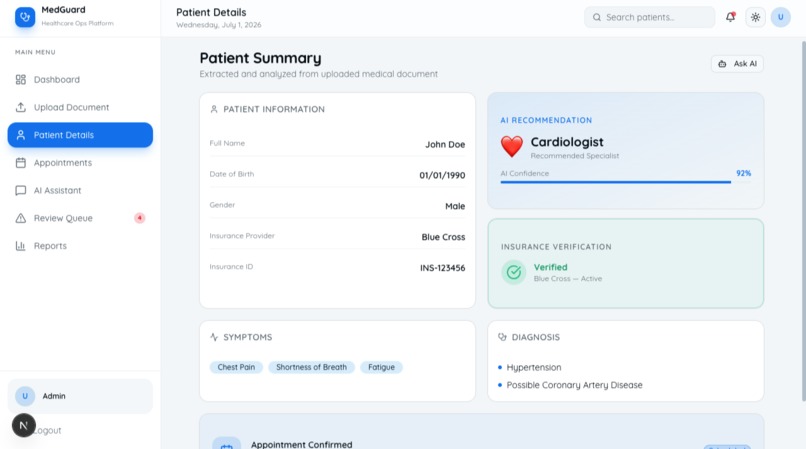Viewport: 806px width, 449px height.
Task: Open the user avatar U in header
Action: (x=780, y=17)
